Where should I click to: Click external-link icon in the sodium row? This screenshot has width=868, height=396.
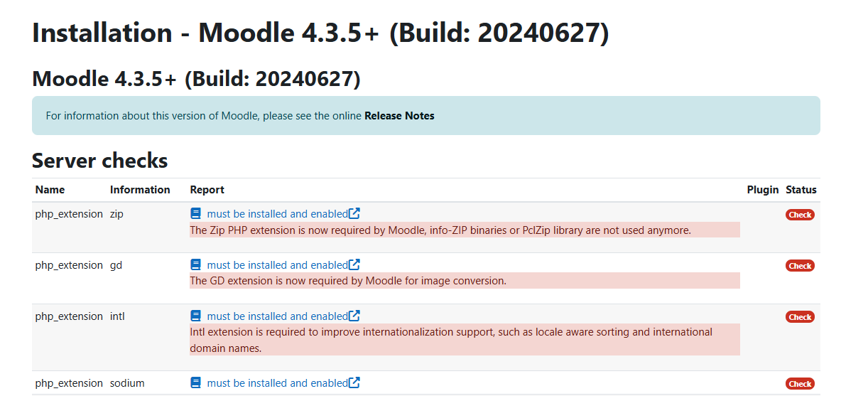[354, 382]
